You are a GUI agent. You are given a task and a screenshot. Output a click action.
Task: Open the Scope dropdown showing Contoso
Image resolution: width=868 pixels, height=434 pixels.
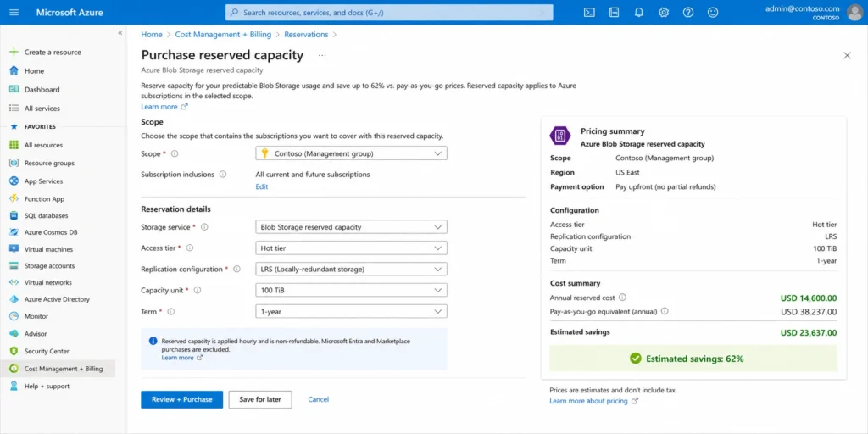351,153
